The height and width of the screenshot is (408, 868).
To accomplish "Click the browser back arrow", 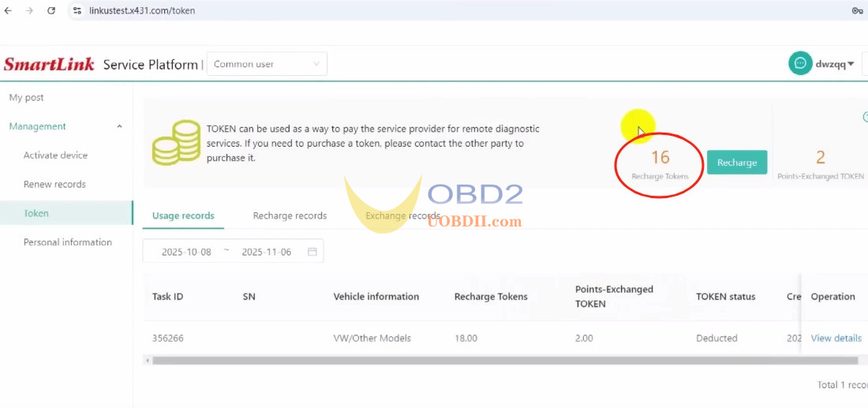I will [x=9, y=10].
